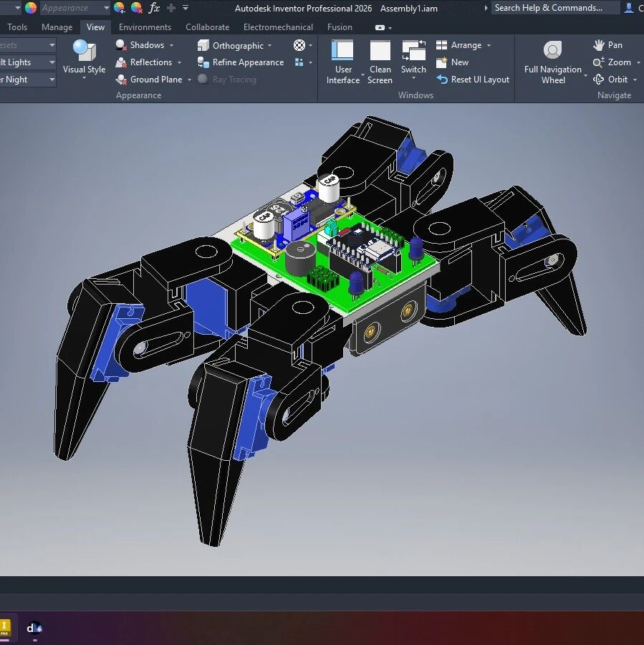644x645 pixels.
Task: Click the 'd' app icon in taskbar
Action: pyautogui.click(x=34, y=628)
